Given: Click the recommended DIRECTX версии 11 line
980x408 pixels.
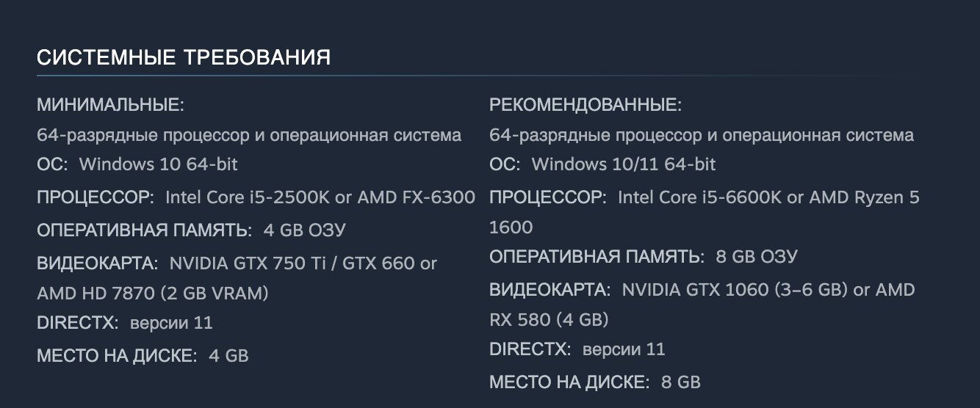Looking at the screenshot, I should pyautogui.click(x=577, y=349).
